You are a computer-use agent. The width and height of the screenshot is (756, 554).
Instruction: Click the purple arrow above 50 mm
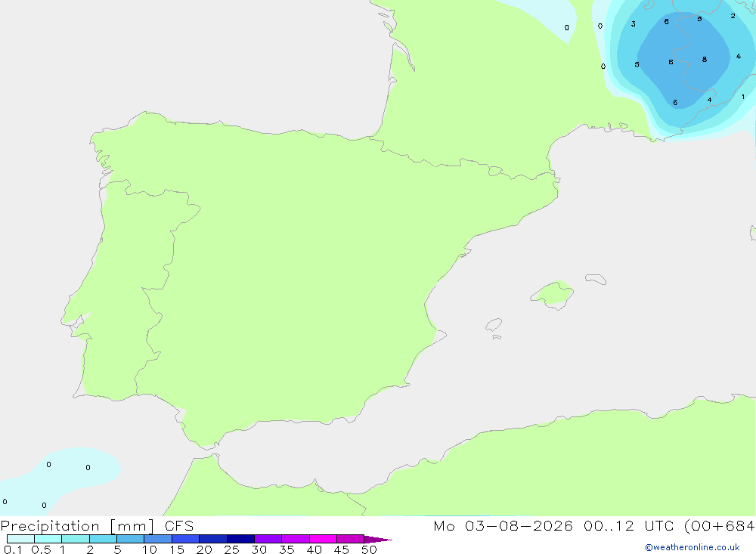[x=377, y=540]
